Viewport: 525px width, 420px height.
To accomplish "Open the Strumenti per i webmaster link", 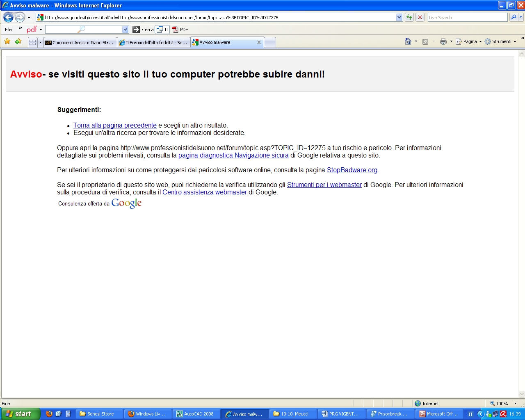I will (x=324, y=185).
